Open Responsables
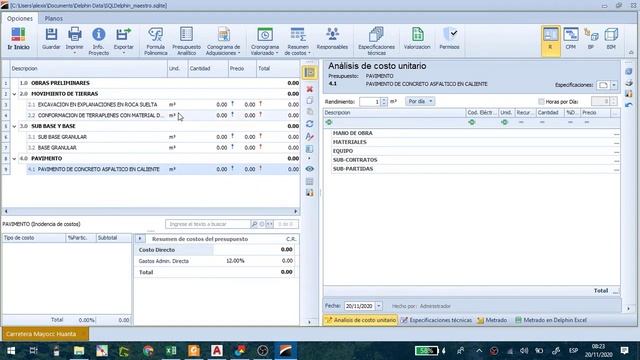Viewport: 640px width, 360px height. 332,39
